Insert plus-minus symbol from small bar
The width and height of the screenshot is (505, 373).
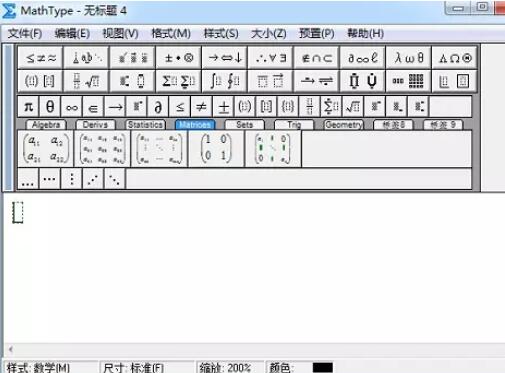[223, 107]
